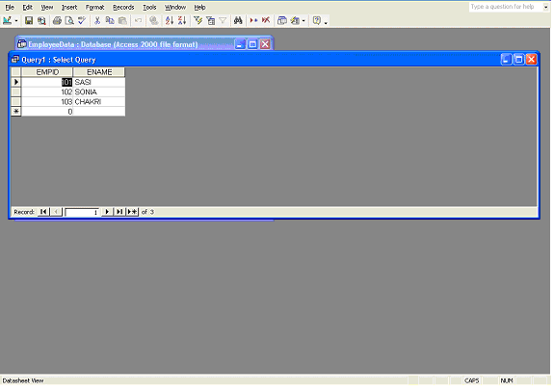Click the binoculars Find icon
Viewport: 554px width, 392px height.
[x=238, y=21]
